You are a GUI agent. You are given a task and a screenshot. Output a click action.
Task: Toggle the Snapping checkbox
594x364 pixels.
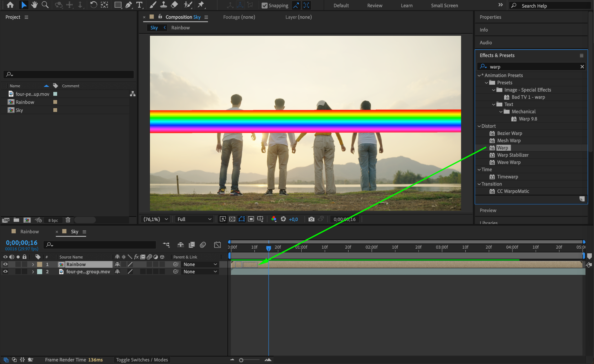[264, 6]
